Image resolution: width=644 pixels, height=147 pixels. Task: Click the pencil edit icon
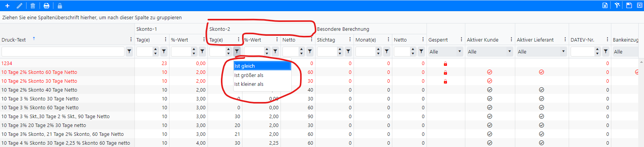pos(20,6)
